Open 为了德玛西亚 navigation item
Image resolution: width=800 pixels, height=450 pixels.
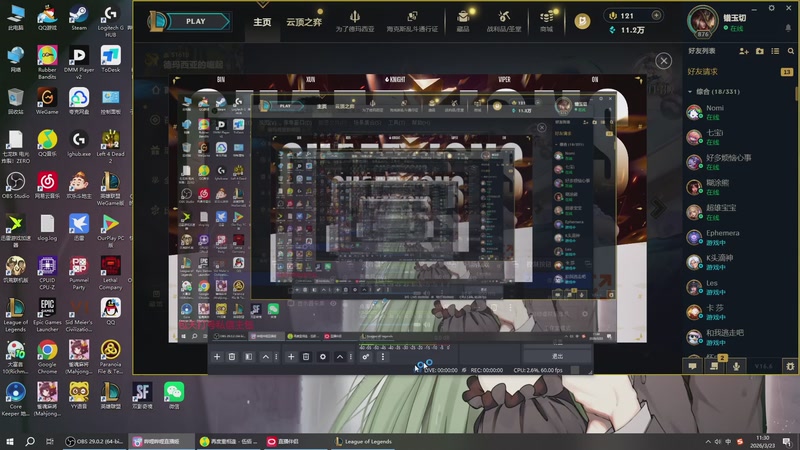[355, 22]
